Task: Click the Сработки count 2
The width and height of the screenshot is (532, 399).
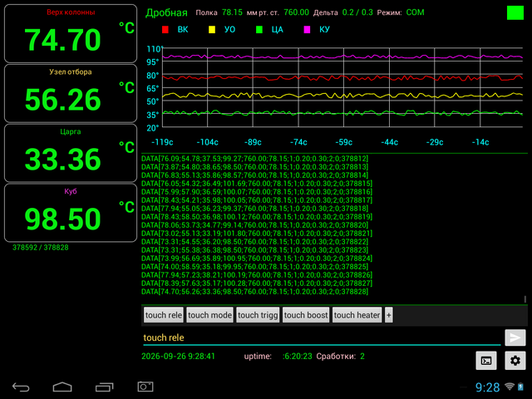Action: click(x=362, y=357)
